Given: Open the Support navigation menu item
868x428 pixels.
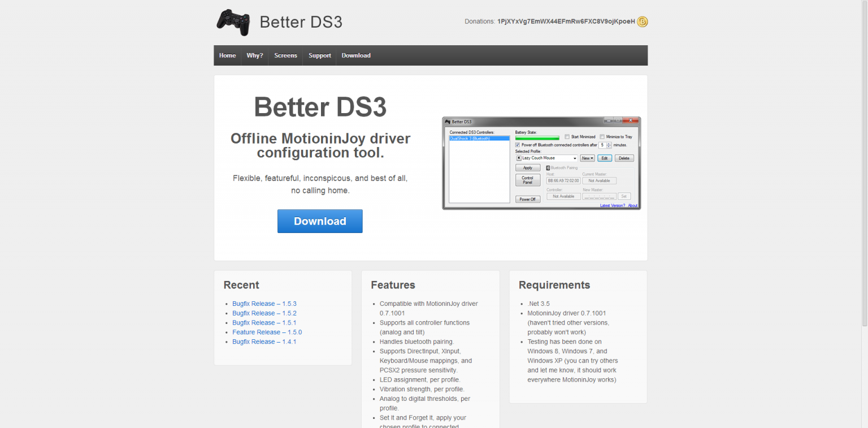Looking at the screenshot, I should click(x=320, y=55).
